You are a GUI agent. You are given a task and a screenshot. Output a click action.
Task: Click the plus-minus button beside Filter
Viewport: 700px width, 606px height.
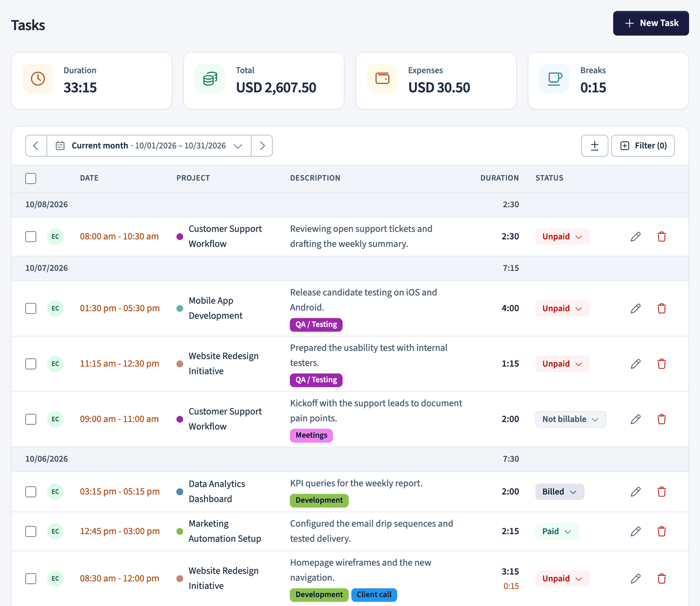pos(595,146)
